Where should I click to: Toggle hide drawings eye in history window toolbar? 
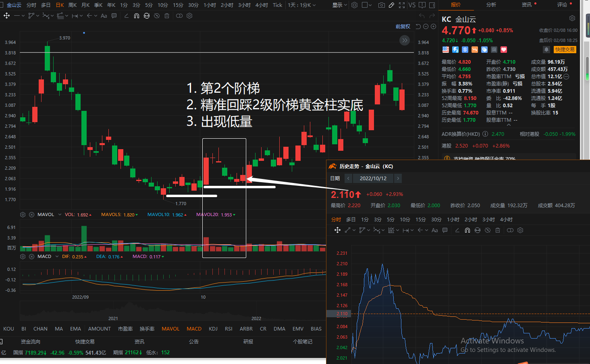tap(488, 230)
